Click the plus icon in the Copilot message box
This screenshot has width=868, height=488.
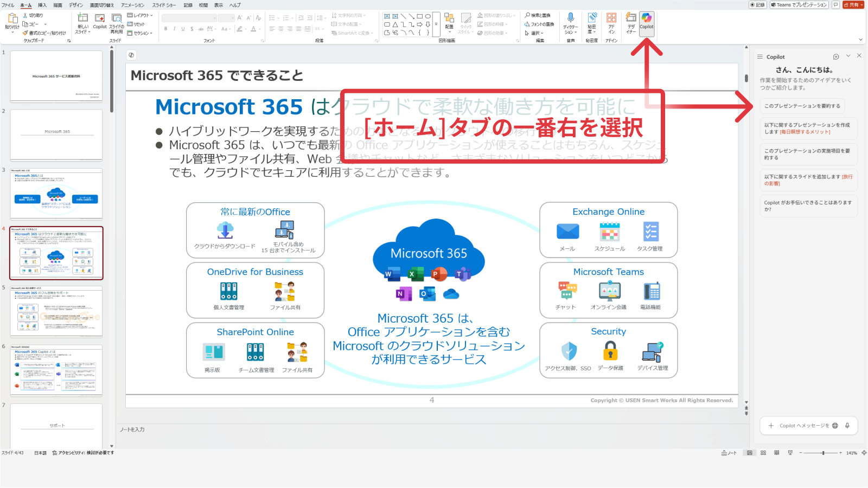pos(771,426)
